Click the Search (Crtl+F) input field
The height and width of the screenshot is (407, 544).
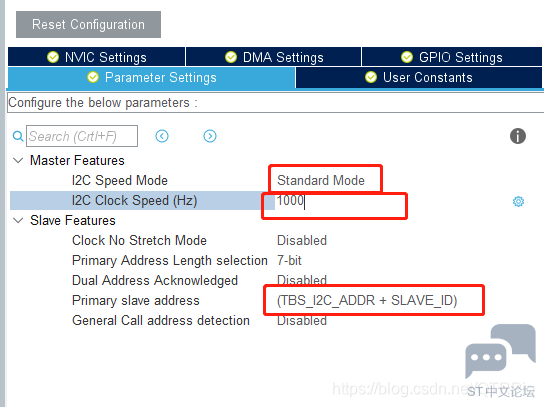tap(82, 136)
